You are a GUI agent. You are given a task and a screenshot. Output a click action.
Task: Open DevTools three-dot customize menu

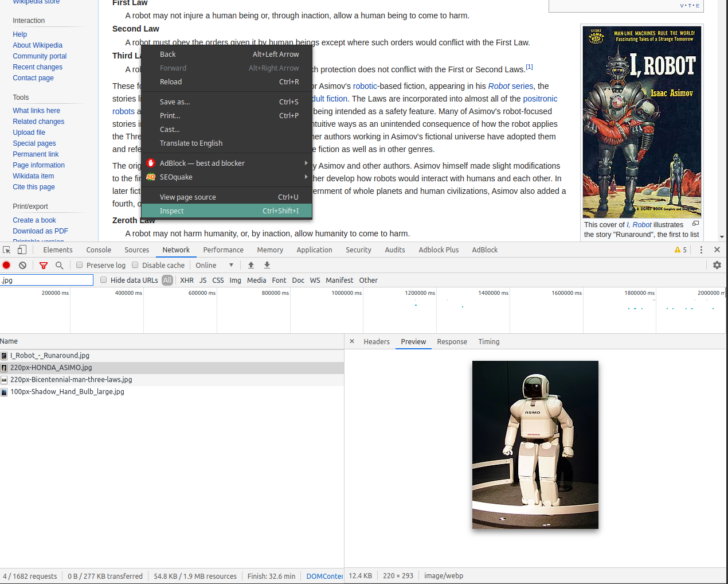point(701,250)
